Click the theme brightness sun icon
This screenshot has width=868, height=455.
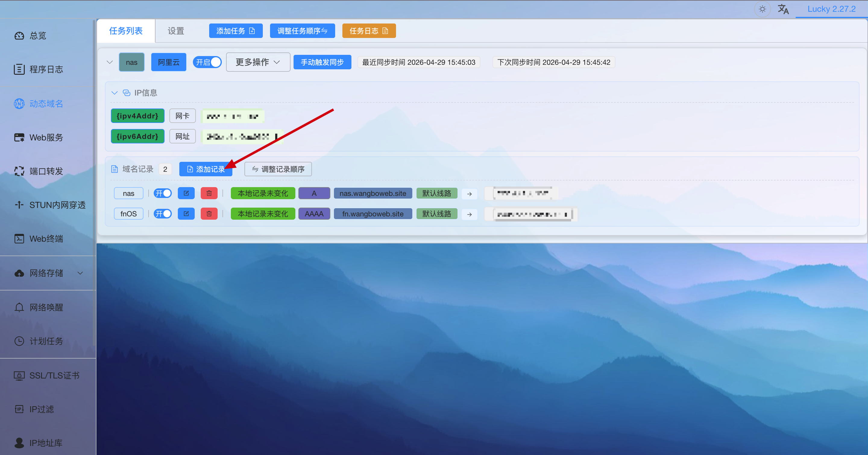click(x=762, y=9)
